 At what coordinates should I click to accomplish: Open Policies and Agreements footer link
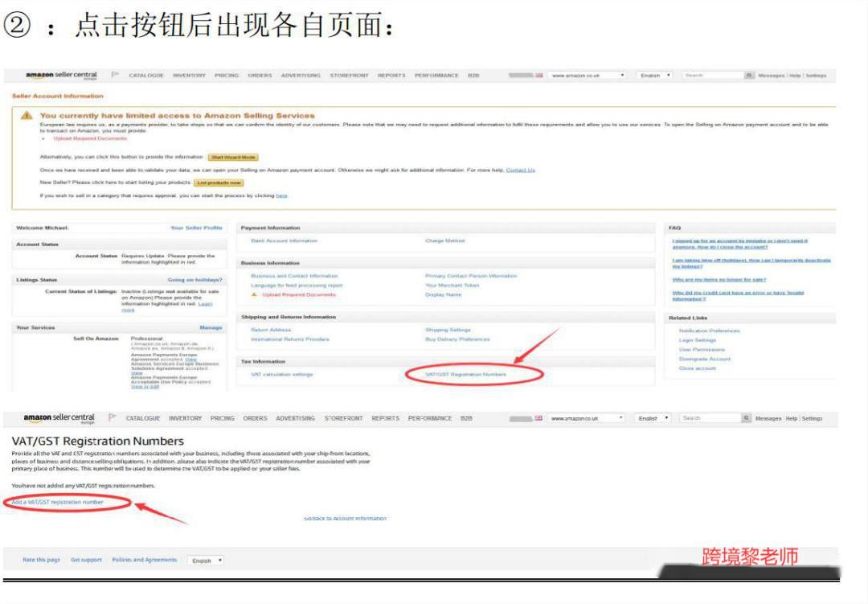click(145, 561)
